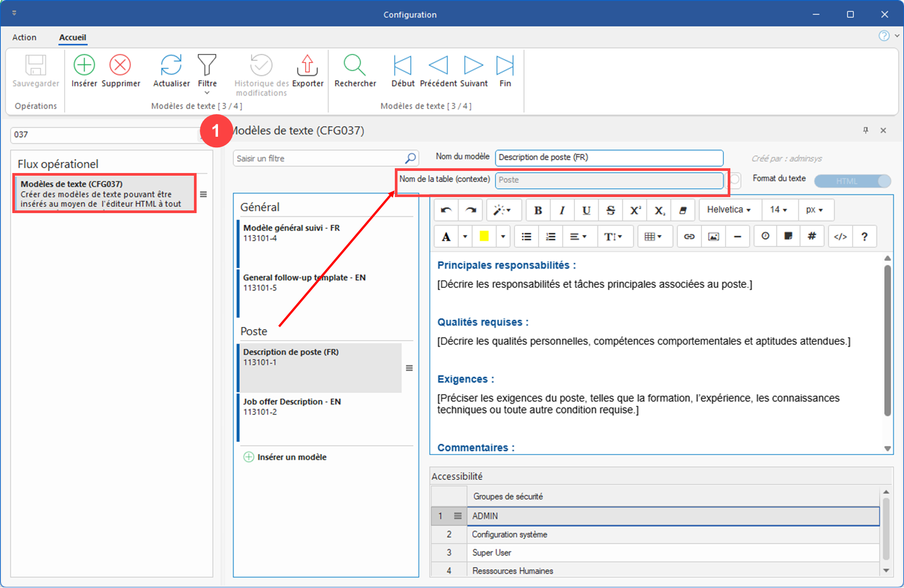Toggle the HTML text format switch
The width and height of the screenshot is (904, 588).
click(x=852, y=181)
